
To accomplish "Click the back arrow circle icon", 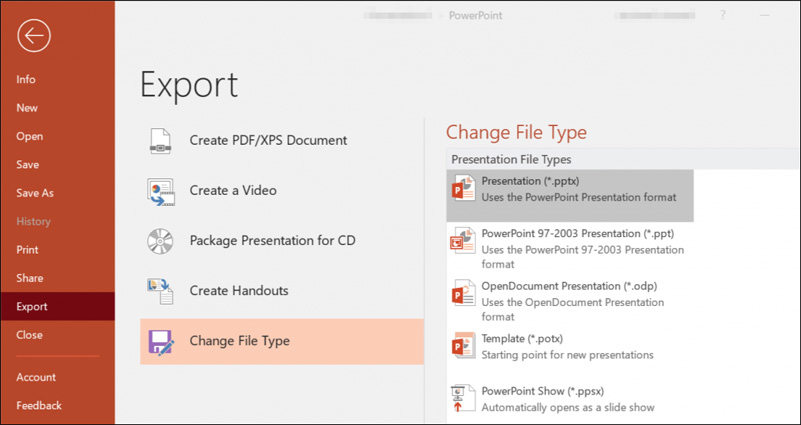I will point(34,35).
